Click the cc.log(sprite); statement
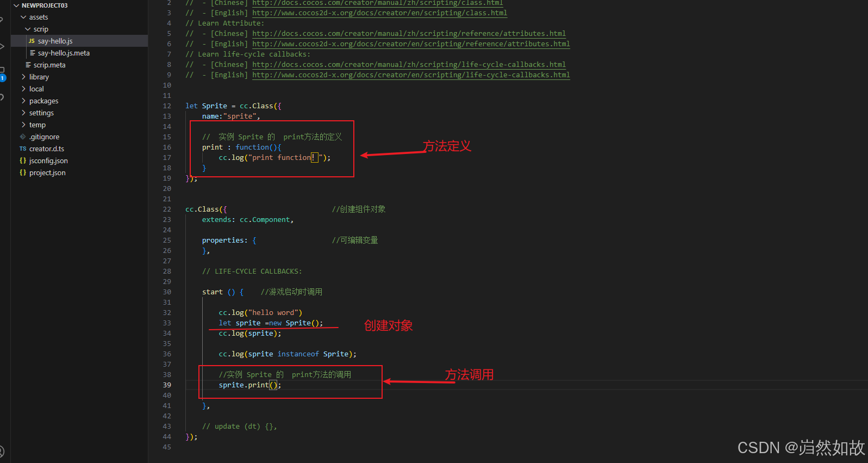Screen dimensions: 868x463 [x=250, y=334]
